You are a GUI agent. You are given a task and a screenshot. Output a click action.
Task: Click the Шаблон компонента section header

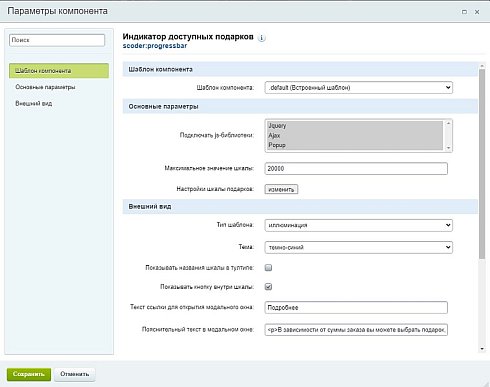tap(300, 69)
